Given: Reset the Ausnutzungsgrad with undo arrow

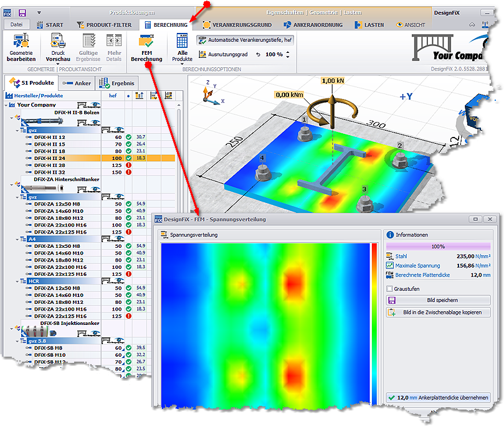Looking at the screenshot, I should [x=258, y=55].
